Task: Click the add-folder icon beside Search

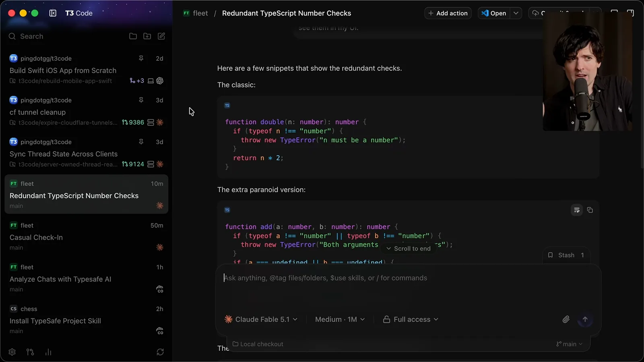Action: coord(147,36)
